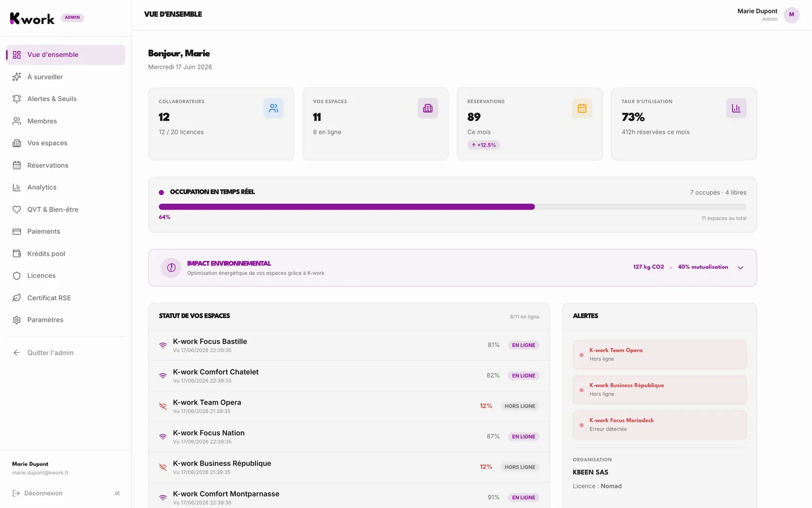Click marie.dupont@kwork.fr email in sidebar

pos(40,473)
